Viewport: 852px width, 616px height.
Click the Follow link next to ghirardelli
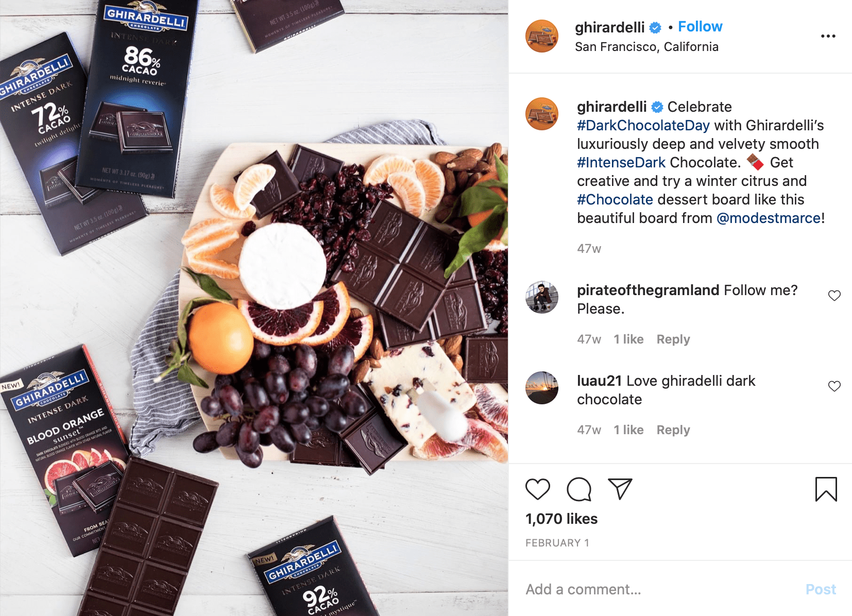point(700,27)
